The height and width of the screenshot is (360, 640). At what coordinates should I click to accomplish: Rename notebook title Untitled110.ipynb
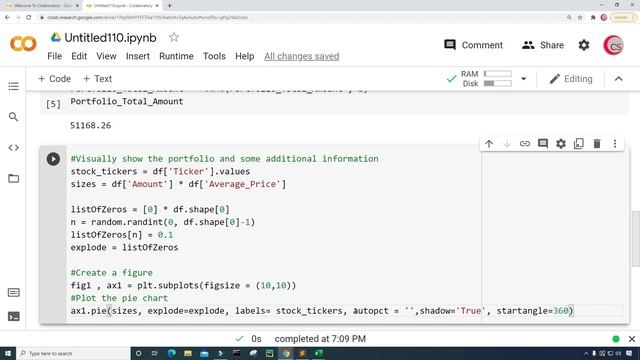tap(110, 38)
